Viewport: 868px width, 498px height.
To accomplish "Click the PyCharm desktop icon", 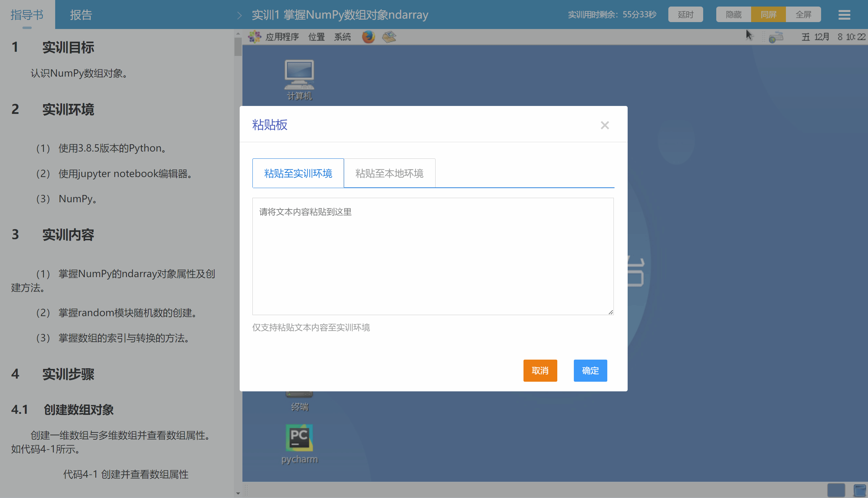I will pos(299,438).
